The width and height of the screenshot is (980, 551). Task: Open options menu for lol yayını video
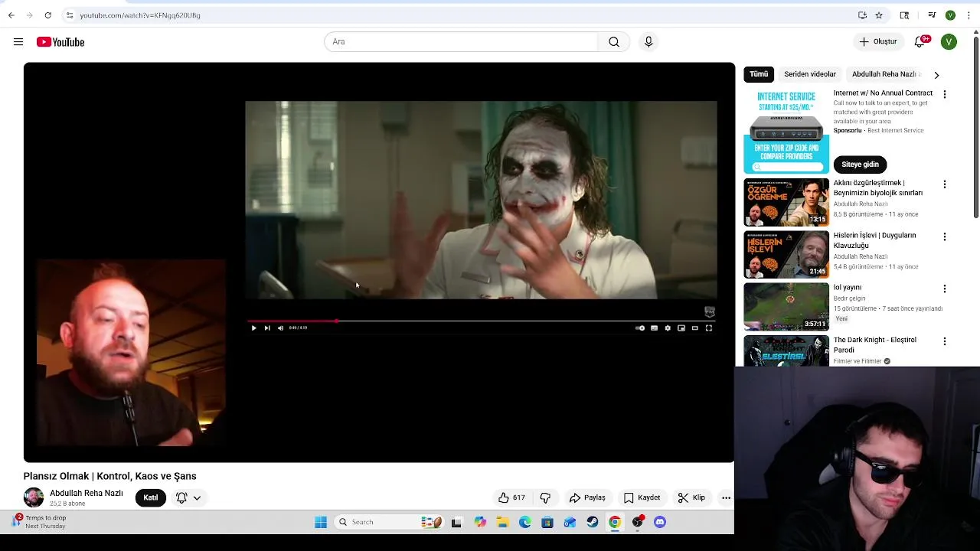pyautogui.click(x=945, y=289)
